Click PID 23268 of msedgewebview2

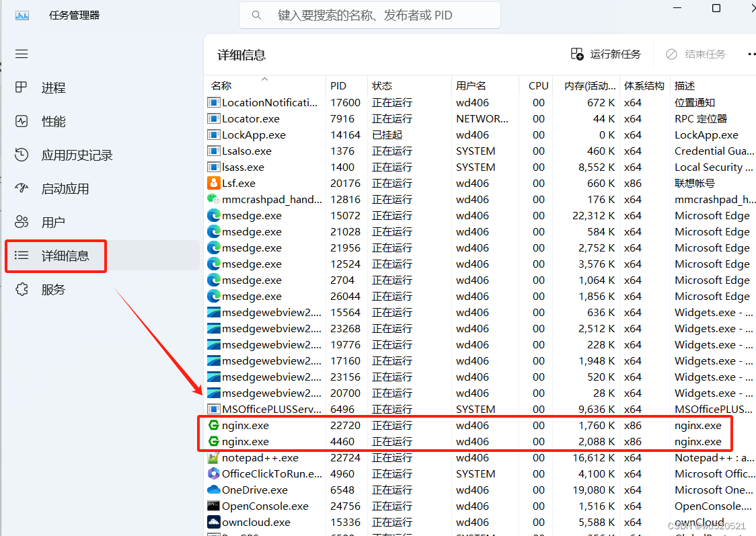[x=345, y=328]
